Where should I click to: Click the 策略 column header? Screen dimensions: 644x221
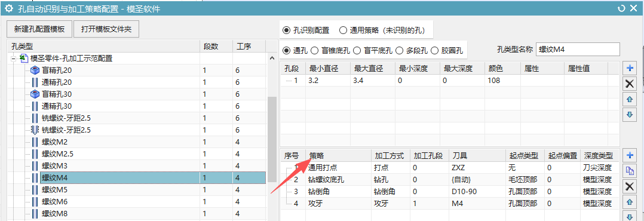pyautogui.click(x=338, y=156)
